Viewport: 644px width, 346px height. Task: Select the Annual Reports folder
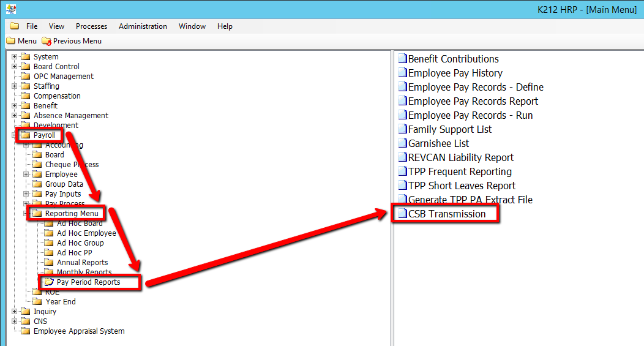tap(82, 263)
